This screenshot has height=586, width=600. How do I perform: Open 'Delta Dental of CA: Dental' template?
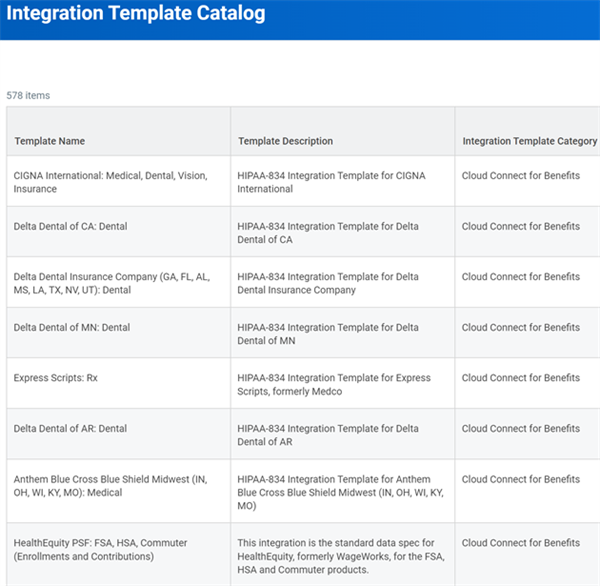pyautogui.click(x=70, y=227)
